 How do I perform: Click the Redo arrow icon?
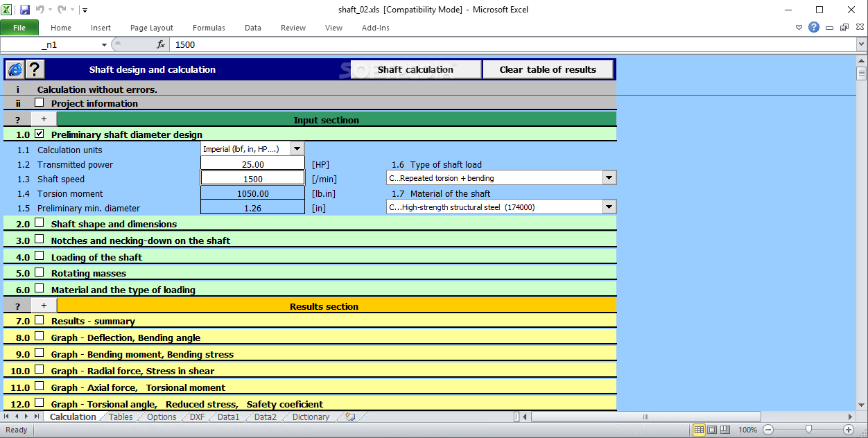62,10
